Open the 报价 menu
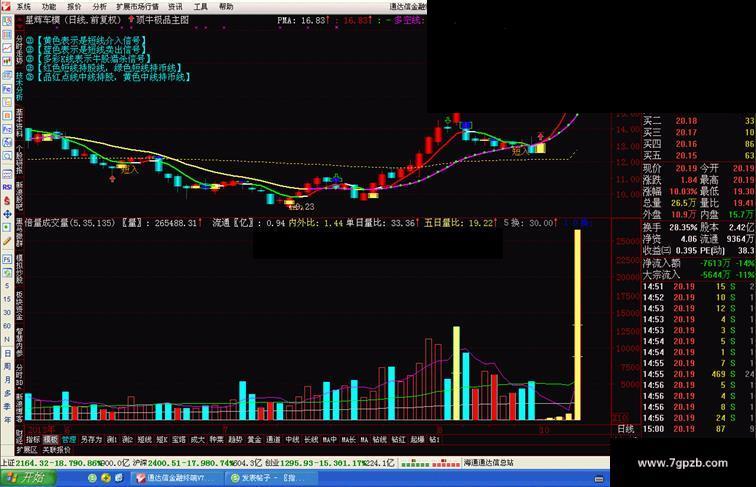756x487 pixels. [x=74, y=6]
